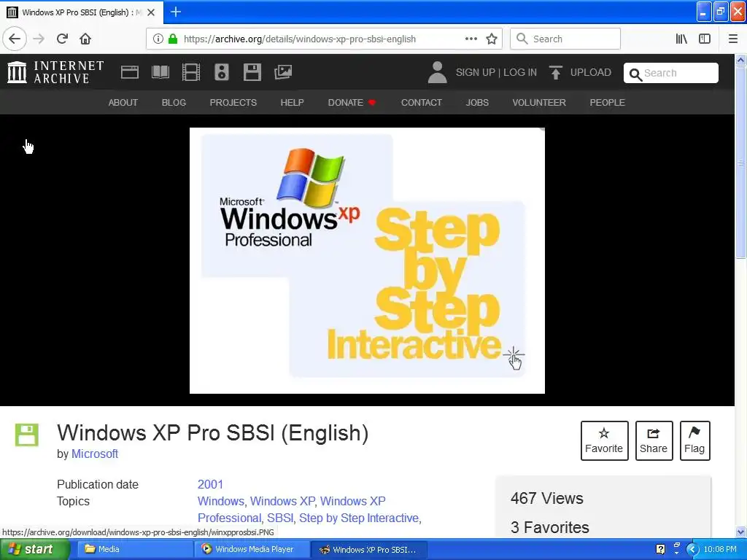This screenshot has height=560, width=747.
Task: Open the Web (Wayback) section icon
Action: [x=130, y=72]
